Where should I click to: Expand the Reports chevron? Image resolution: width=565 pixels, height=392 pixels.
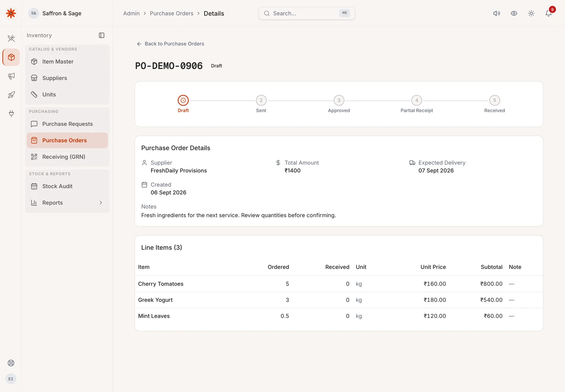[101, 203]
